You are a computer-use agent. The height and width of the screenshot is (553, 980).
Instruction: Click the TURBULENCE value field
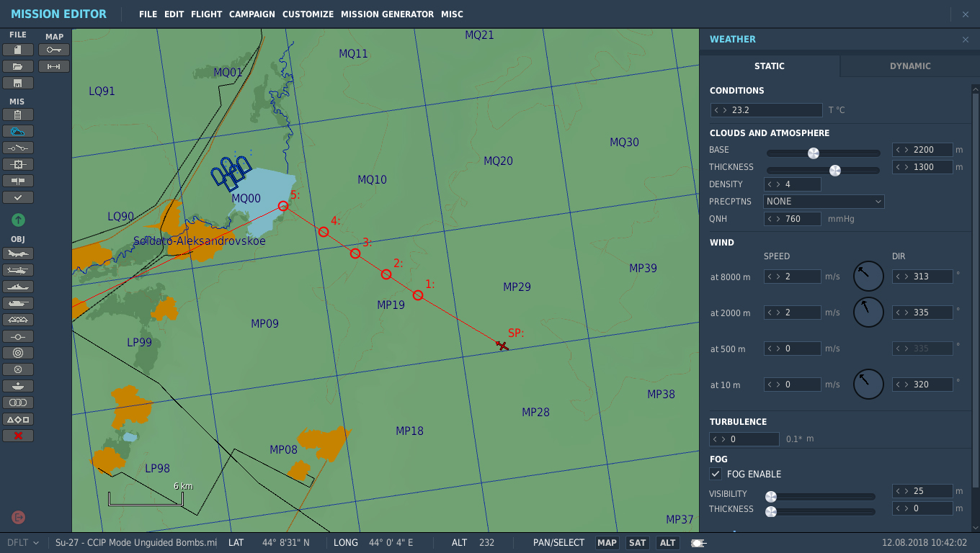(x=744, y=439)
